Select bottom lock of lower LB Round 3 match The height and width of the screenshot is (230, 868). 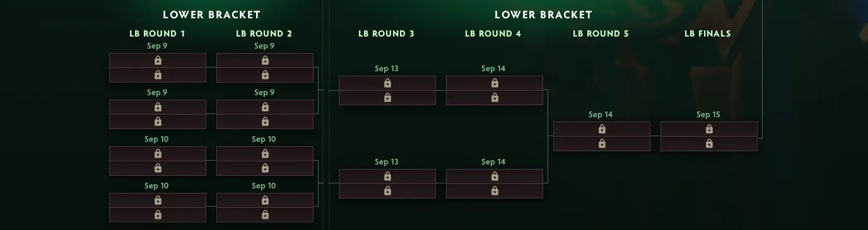387,191
